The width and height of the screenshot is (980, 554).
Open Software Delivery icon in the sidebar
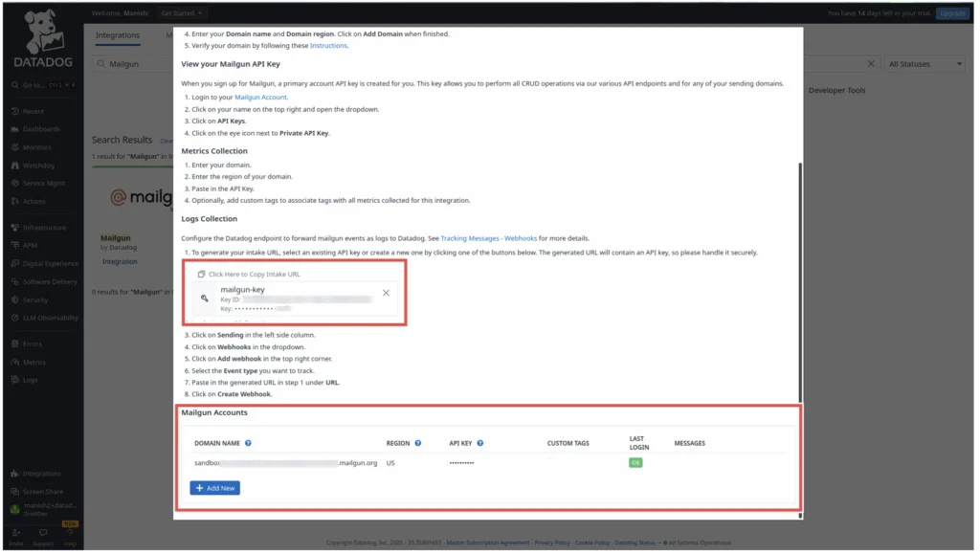[x=15, y=282]
